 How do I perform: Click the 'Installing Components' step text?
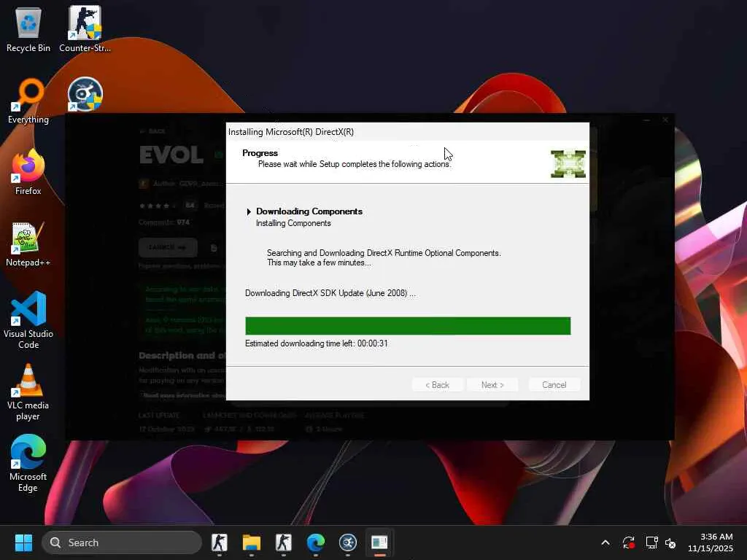click(293, 223)
